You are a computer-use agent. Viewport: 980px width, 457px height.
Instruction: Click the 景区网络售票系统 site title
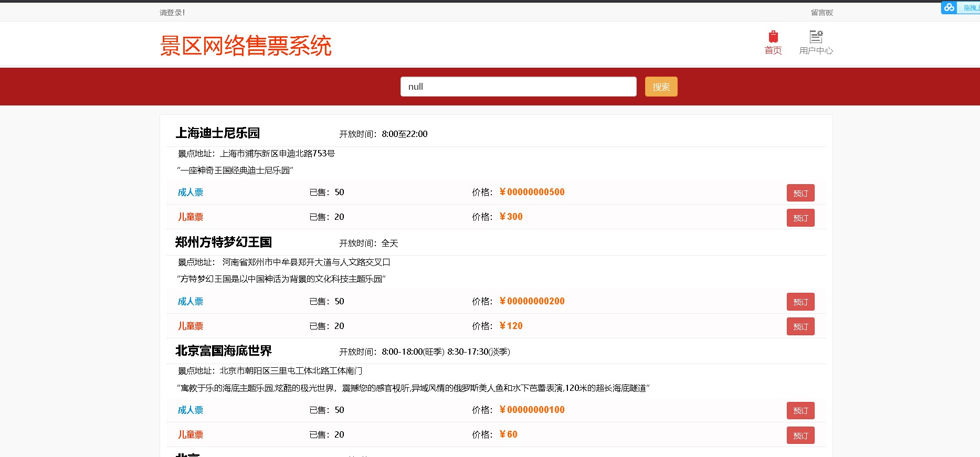246,46
